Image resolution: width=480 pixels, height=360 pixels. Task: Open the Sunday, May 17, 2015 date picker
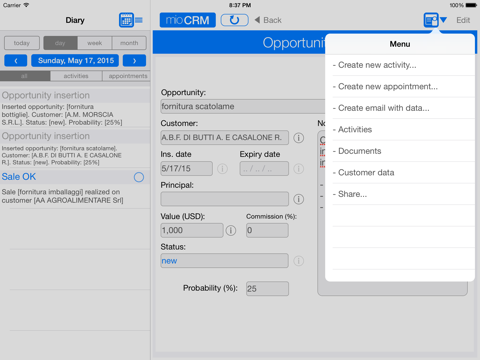(75, 61)
